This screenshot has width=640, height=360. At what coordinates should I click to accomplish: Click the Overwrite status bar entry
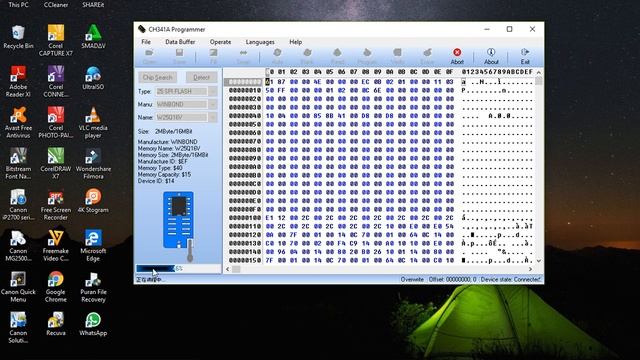(x=412, y=280)
